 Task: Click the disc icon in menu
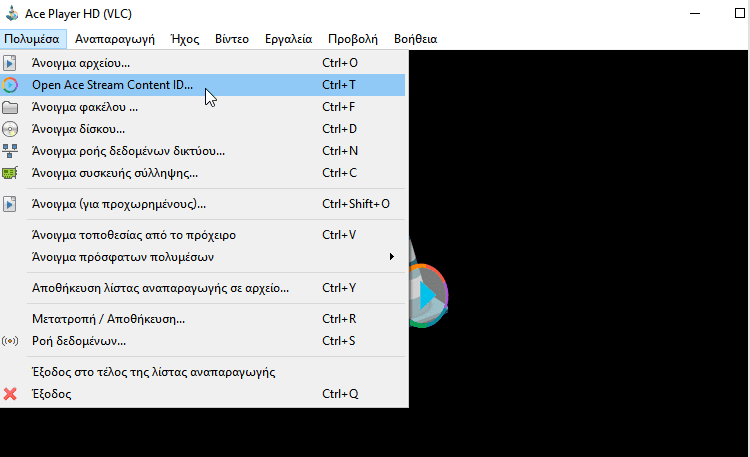(10, 129)
